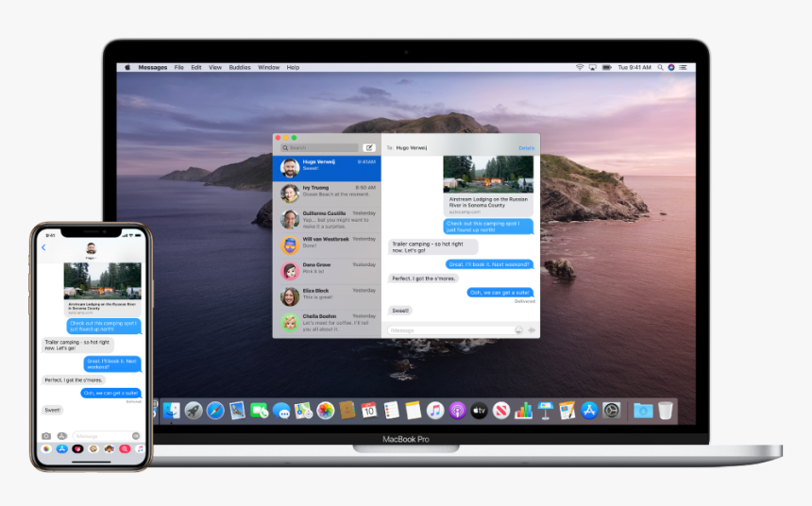Open the Apple TV app icon

(479, 411)
